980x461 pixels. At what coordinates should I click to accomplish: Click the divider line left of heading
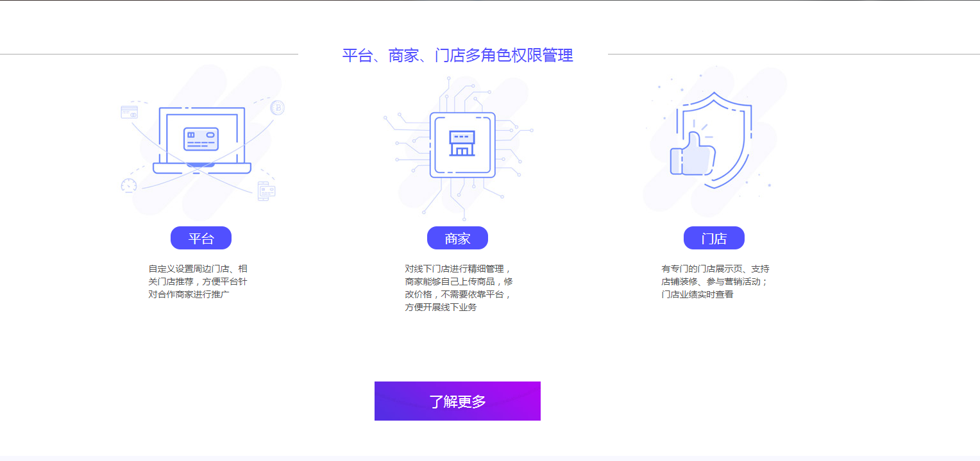(x=149, y=54)
